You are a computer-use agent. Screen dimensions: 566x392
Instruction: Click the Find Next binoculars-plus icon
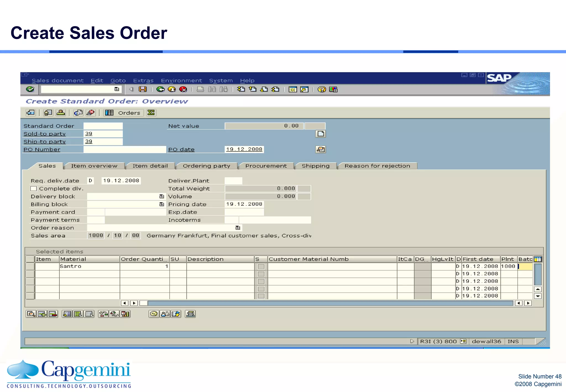click(x=224, y=89)
